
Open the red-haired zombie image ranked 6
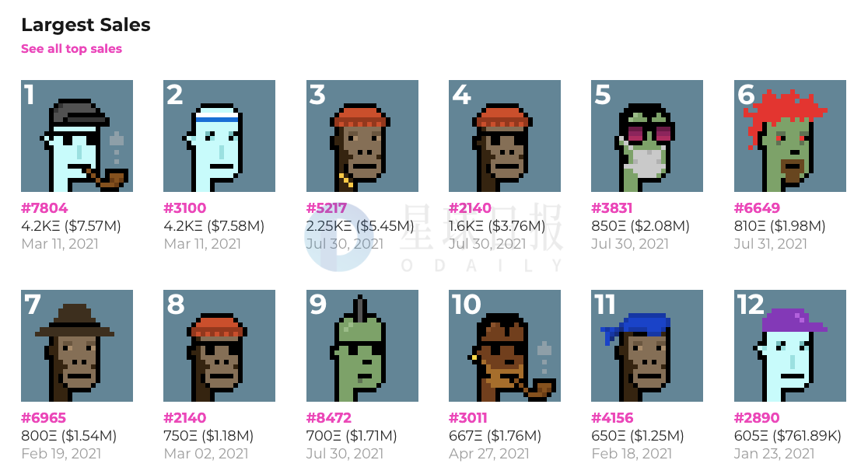(790, 136)
